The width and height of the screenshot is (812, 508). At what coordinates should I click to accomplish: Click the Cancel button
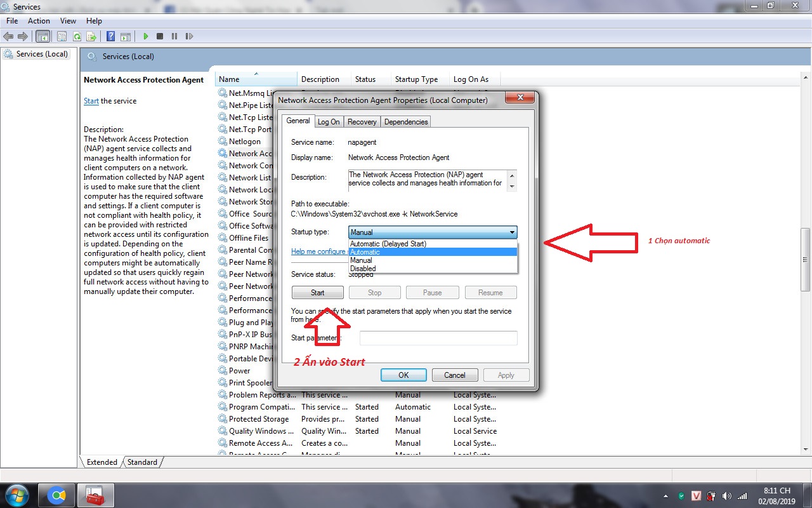coord(455,375)
